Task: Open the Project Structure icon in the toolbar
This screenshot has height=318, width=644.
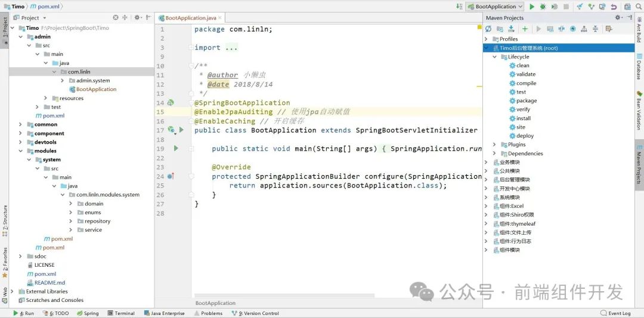Action: click(x=627, y=7)
